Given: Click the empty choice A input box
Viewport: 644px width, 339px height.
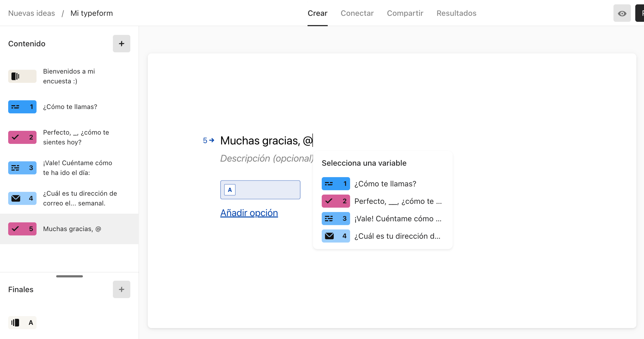Looking at the screenshot, I should pos(260,190).
